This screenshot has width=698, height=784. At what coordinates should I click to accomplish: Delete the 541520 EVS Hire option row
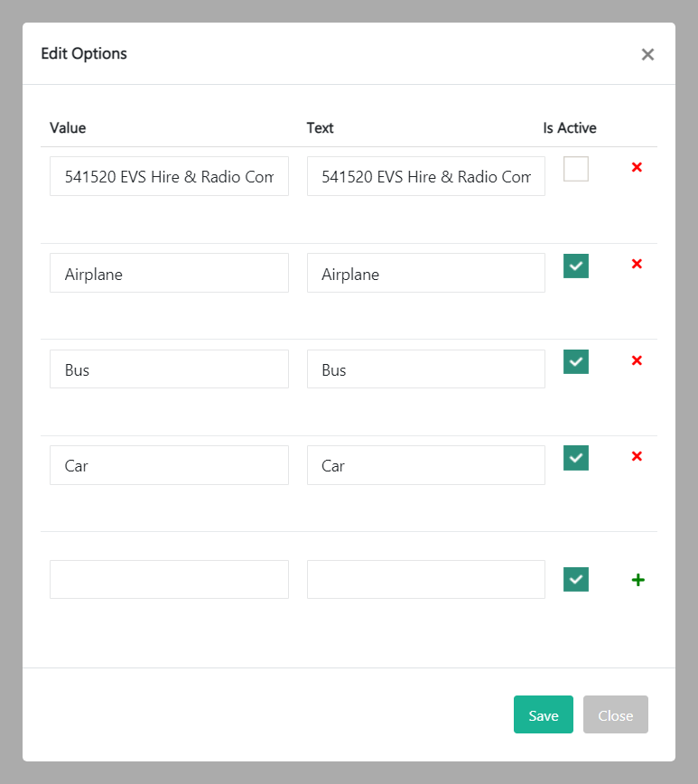pyautogui.click(x=637, y=168)
